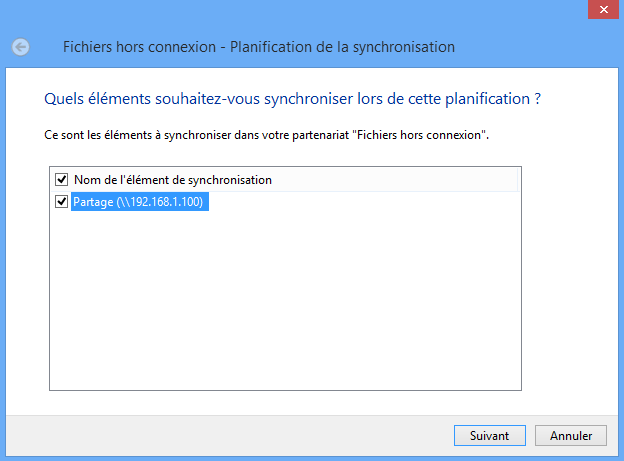Screen dimensions: 624x461
Task: Click the empty title bar area above the title
Action: click(300, 12)
